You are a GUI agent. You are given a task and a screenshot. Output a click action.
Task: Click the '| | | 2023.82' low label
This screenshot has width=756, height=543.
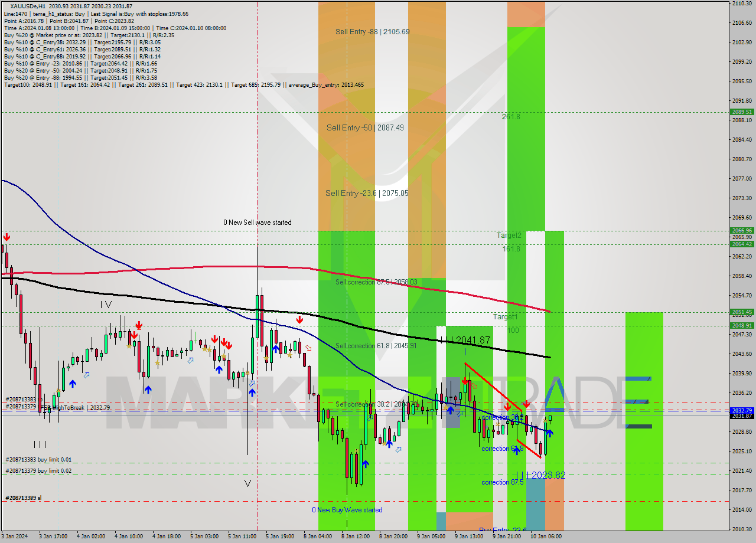[540, 475]
